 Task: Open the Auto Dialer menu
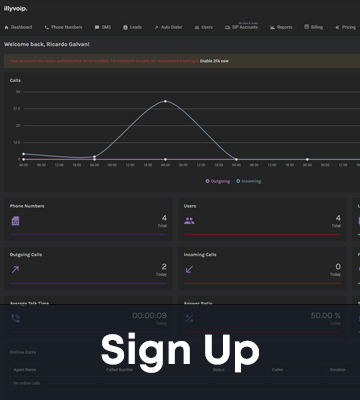pyautogui.click(x=168, y=27)
